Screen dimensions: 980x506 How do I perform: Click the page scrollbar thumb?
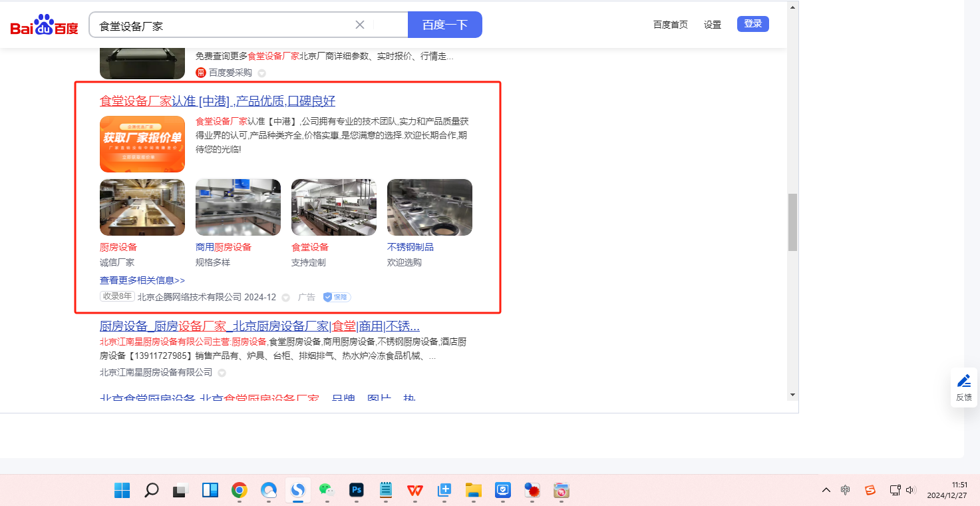(792, 222)
